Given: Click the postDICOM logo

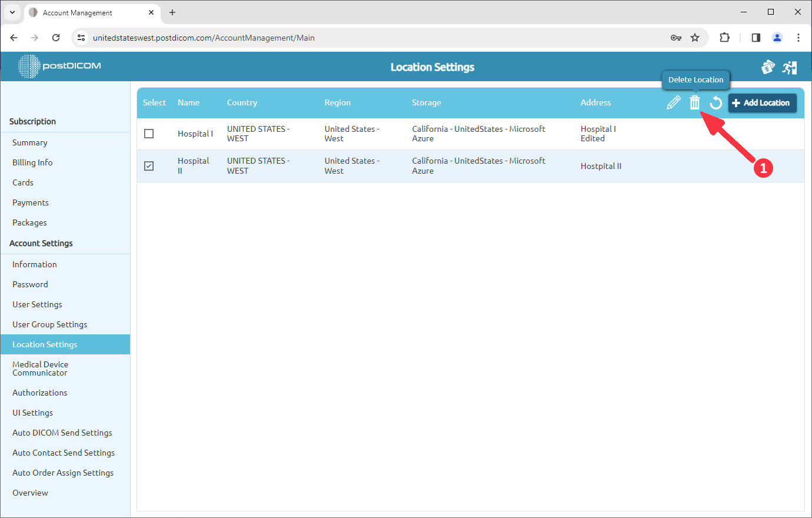Looking at the screenshot, I should (58, 66).
